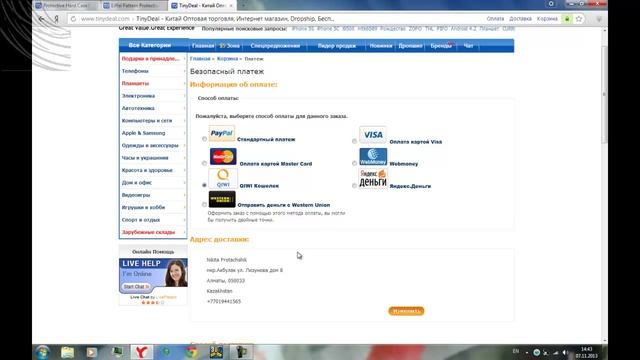640x360 pixels.
Task: Click the EN language indicator
Action: tap(516, 351)
